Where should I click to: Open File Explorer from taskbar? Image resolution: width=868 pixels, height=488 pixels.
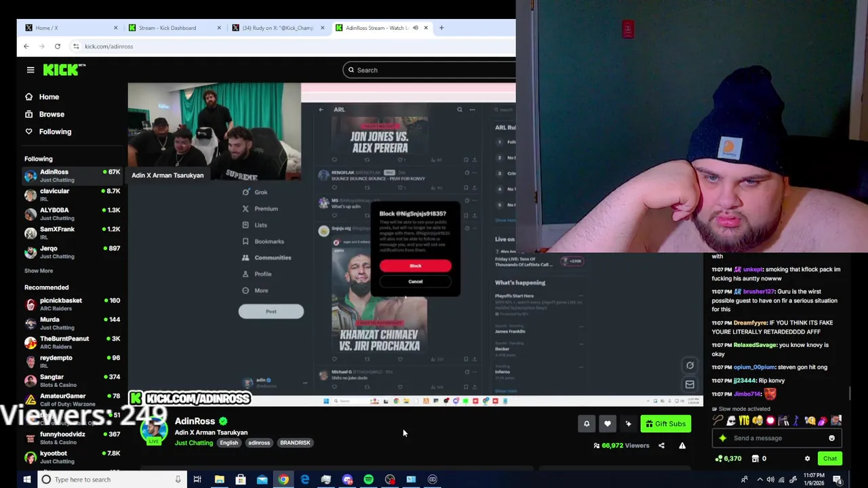tap(219, 479)
